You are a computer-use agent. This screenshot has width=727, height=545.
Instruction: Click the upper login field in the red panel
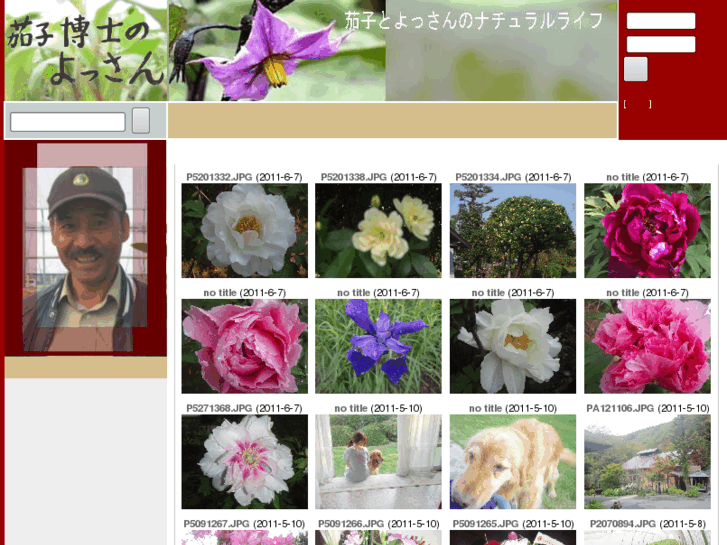pos(661,21)
